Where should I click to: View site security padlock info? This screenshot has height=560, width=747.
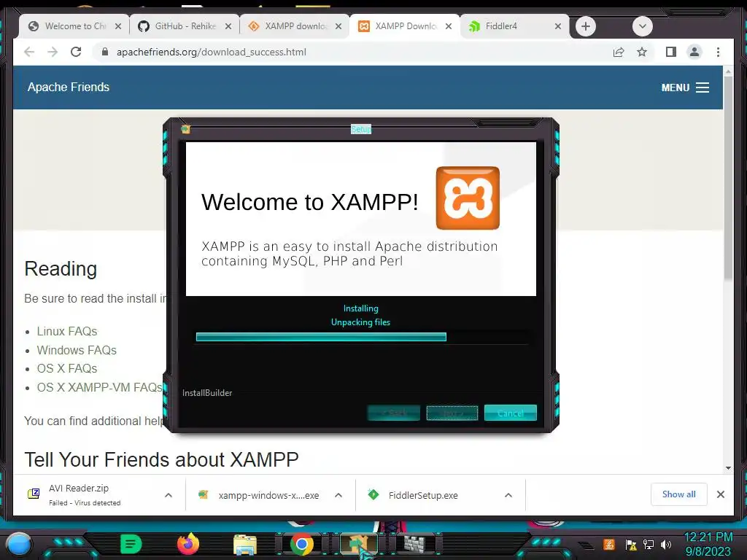tap(105, 52)
